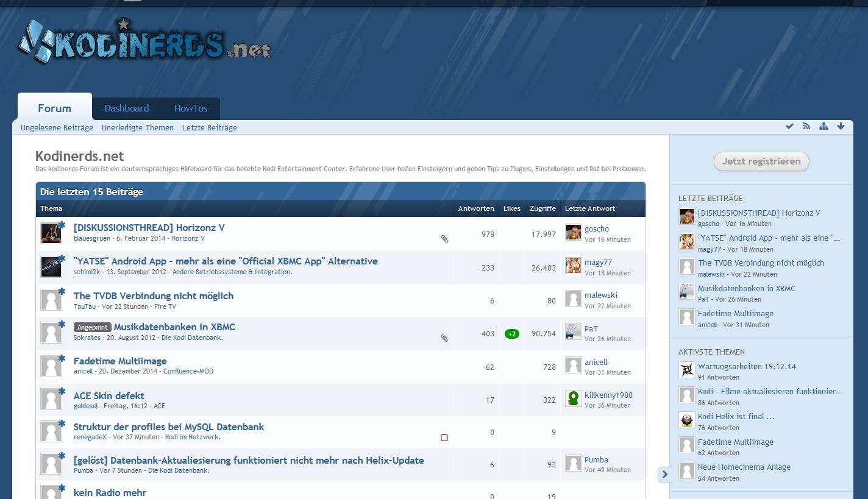Click the Zugriffe column header

(542, 208)
